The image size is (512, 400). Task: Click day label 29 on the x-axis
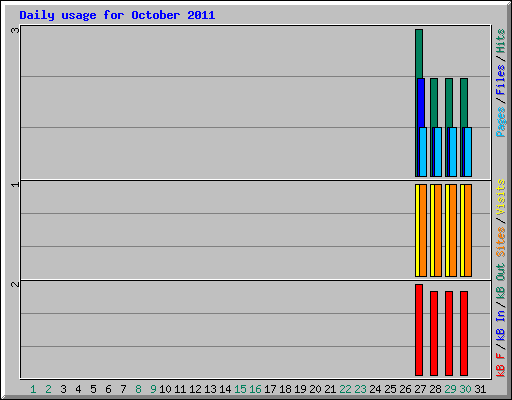[x=450, y=389]
